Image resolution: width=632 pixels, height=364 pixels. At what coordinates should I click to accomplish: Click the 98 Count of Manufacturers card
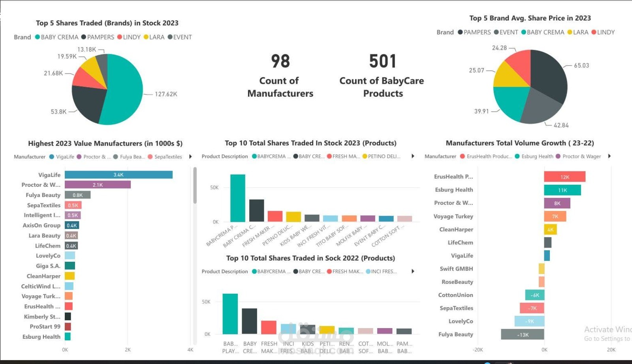(280, 76)
